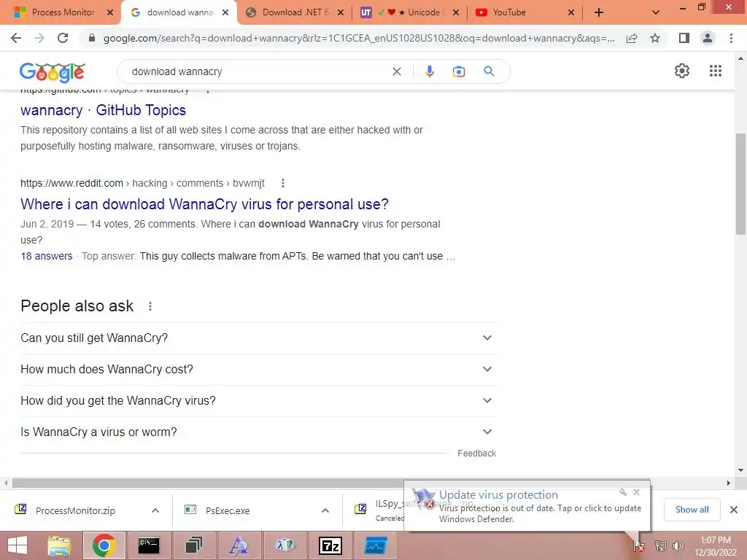This screenshot has width=747, height=560.
Task: Open the network icon in system tray
Action: (660, 546)
